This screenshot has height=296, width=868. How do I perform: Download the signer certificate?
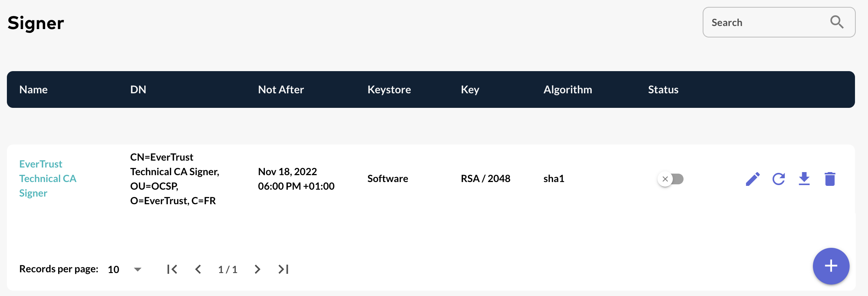coord(804,179)
